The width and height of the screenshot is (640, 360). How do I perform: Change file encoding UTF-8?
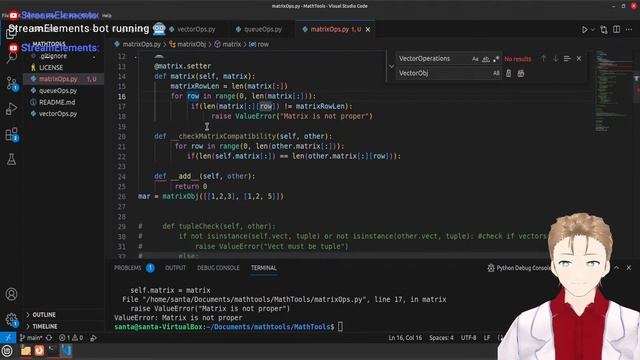point(469,338)
